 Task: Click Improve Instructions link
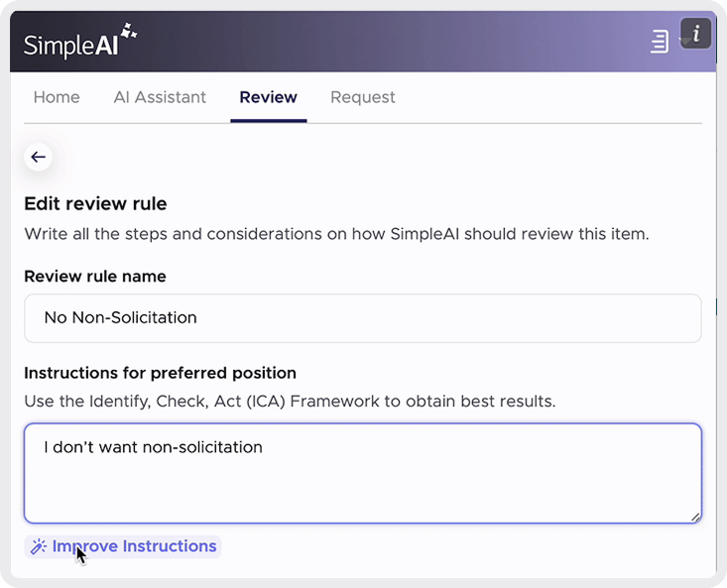(x=123, y=546)
